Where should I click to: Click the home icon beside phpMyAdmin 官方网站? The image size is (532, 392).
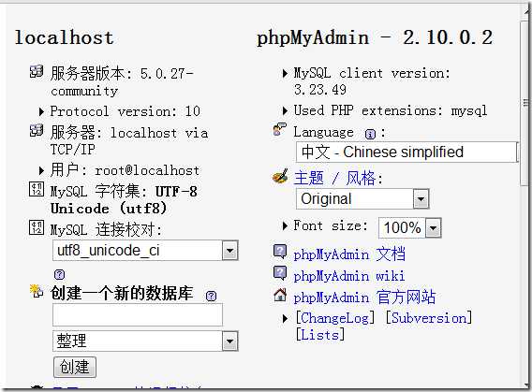[x=280, y=295]
